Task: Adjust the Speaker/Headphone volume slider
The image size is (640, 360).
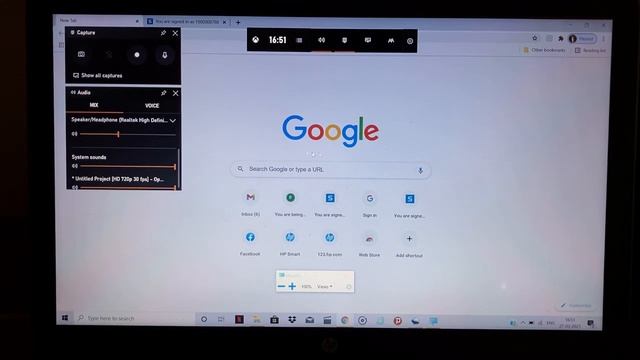Action: [128, 134]
